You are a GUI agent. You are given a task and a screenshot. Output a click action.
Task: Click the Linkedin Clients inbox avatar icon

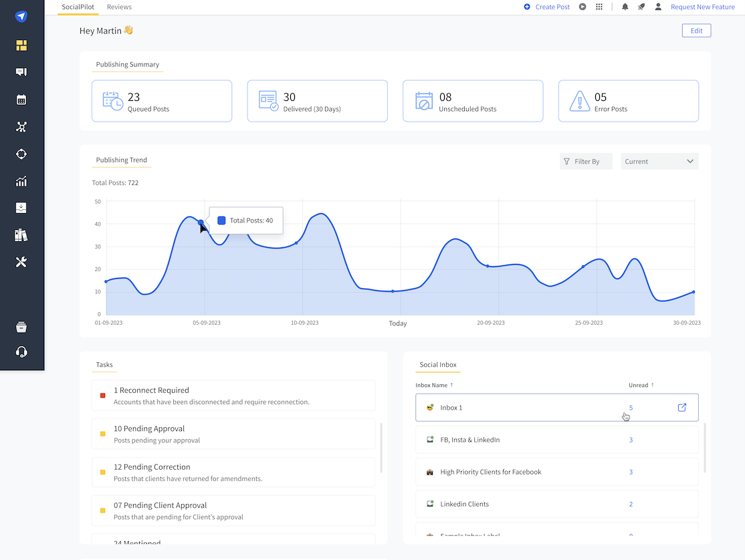pos(430,504)
